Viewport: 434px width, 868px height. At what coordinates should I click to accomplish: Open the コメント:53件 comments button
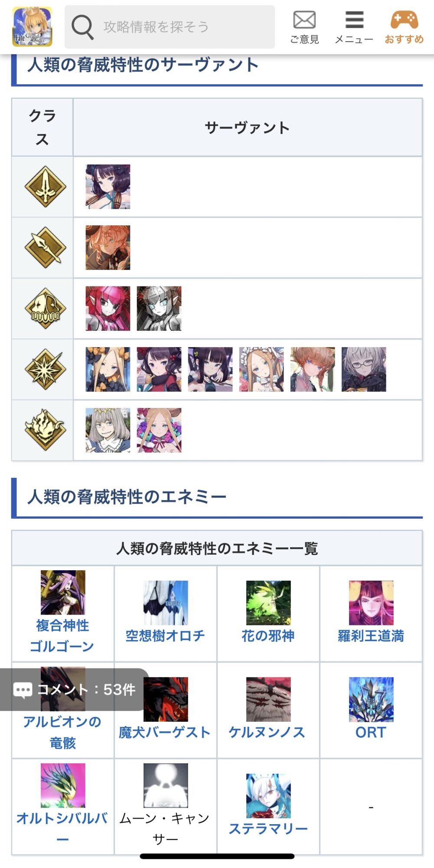(x=74, y=689)
